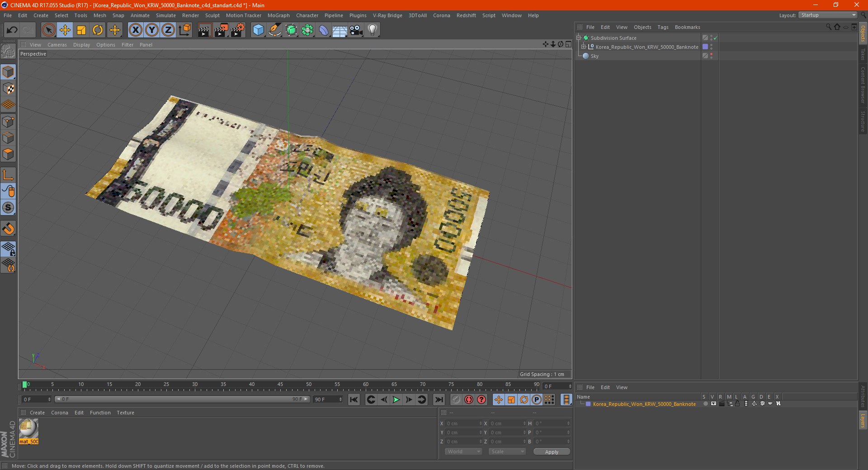Render to Picture Viewer icon
The image size is (868, 470).
[221, 30]
